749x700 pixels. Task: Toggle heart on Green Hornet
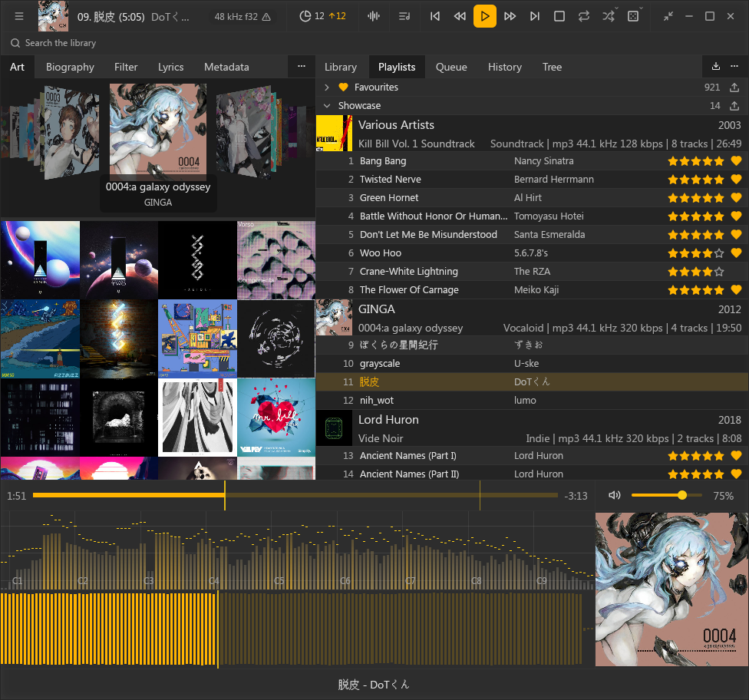coord(736,198)
